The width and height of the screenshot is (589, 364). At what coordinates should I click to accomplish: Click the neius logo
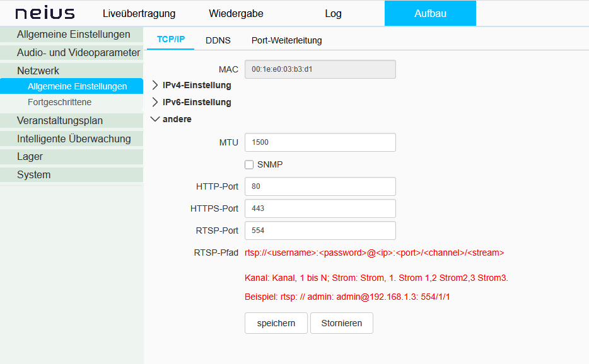pyautogui.click(x=45, y=13)
